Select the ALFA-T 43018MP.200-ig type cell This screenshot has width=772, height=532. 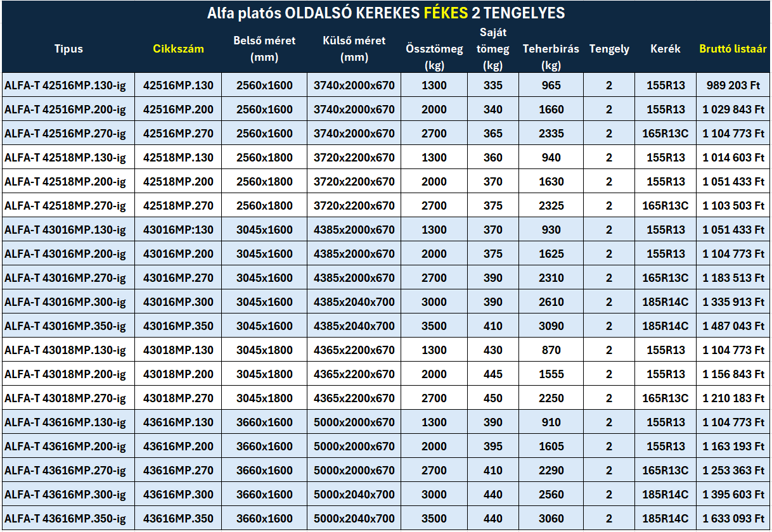(x=65, y=374)
